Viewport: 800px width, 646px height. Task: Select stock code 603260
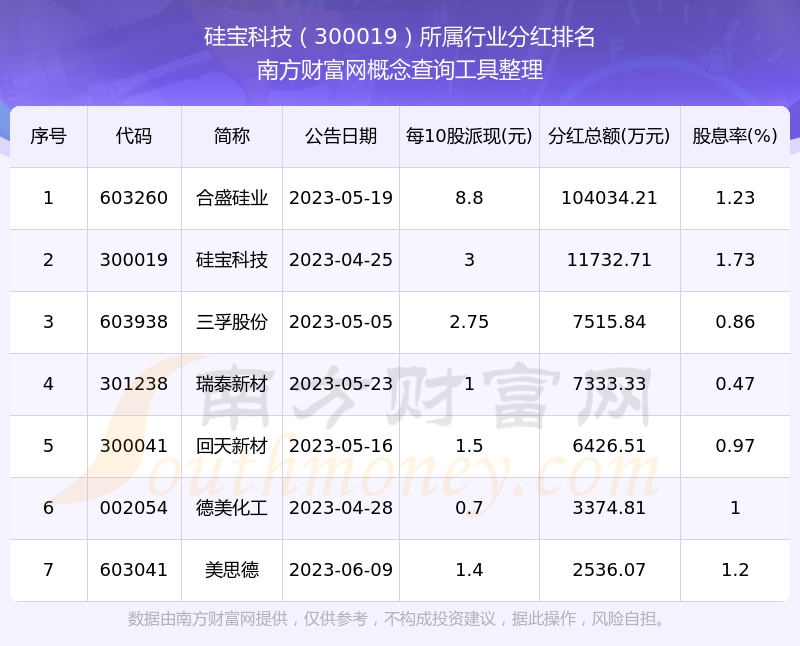[134, 198]
